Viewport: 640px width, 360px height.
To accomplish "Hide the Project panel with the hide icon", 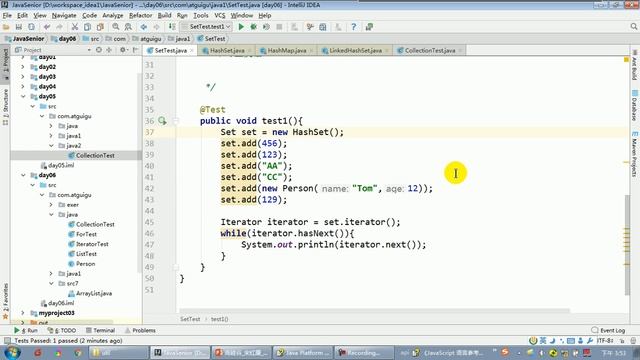I will 136,50.
